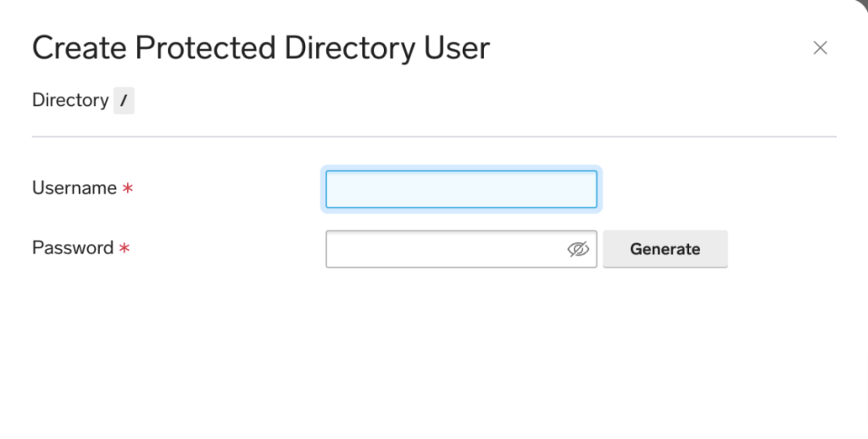This screenshot has height=439, width=868.
Task: Click the red asterisk beside Password
Action: pos(125,249)
